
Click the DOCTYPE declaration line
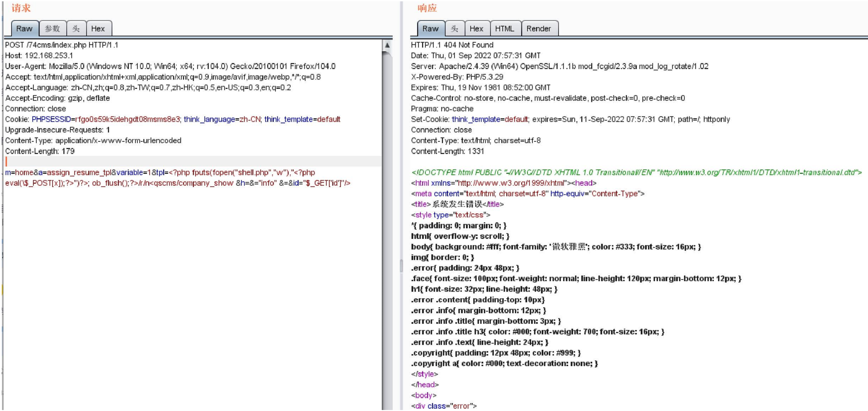pos(636,173)
